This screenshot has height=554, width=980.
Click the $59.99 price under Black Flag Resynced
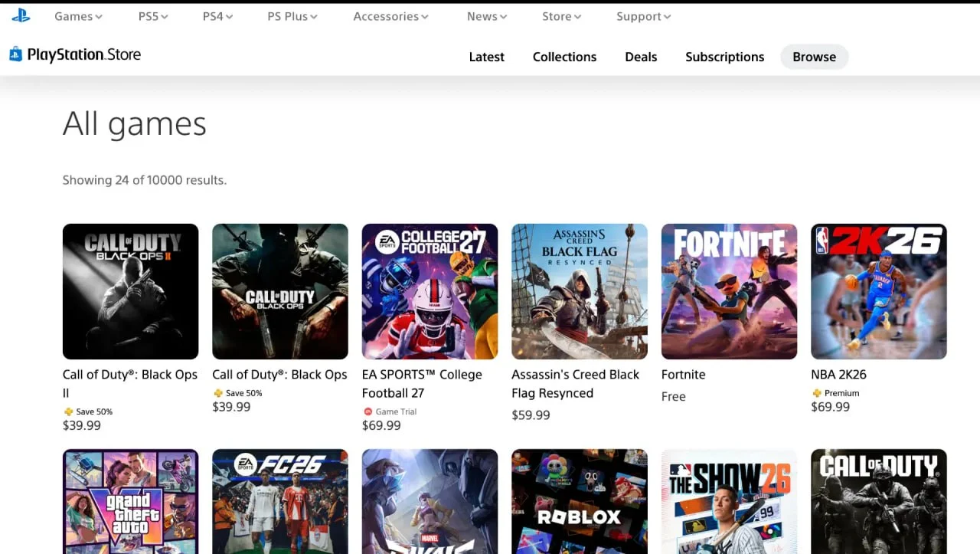click(531, 415)
